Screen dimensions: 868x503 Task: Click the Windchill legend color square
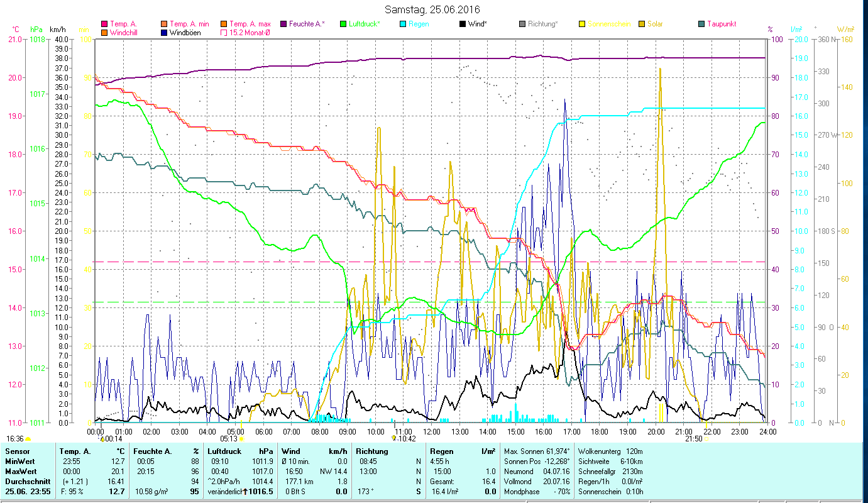point(104,32)
